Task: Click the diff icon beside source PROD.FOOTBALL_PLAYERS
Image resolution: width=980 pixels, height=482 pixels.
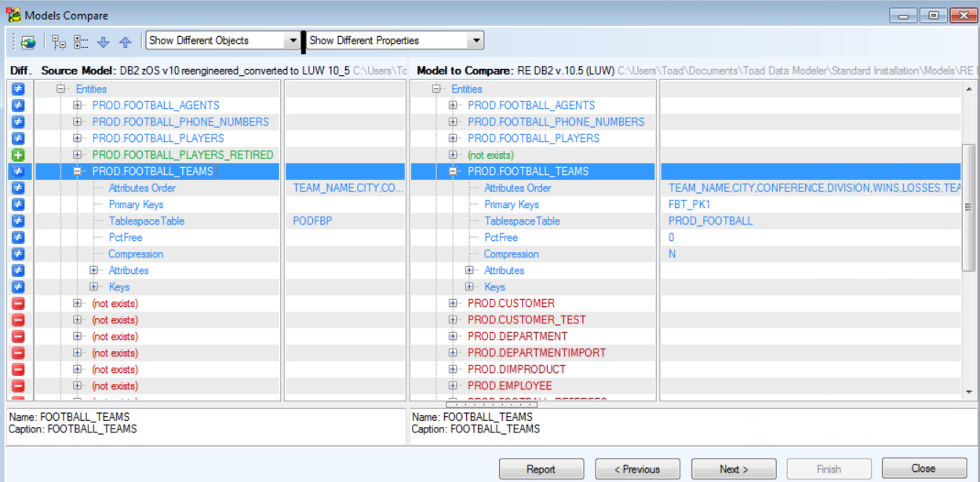Action: pos(18,138)
